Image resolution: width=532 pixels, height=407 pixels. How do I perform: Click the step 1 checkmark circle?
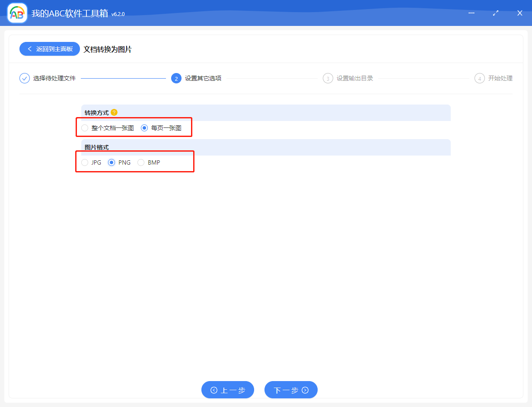pos(25,78)
